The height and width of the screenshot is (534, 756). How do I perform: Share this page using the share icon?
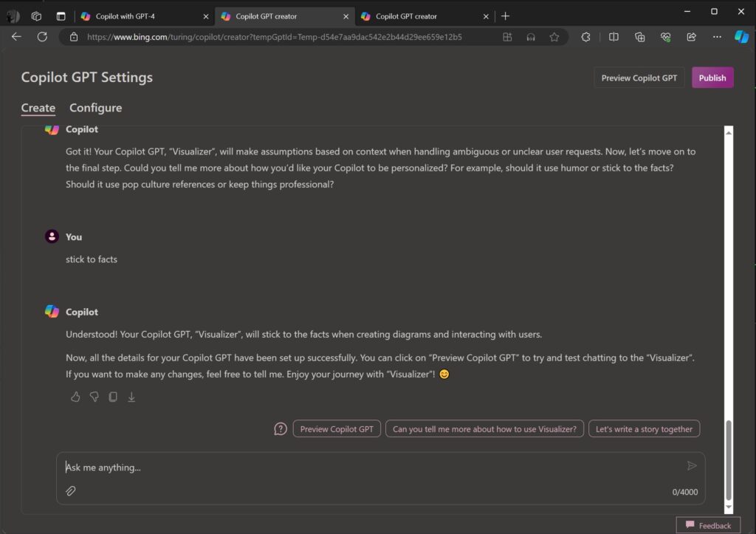[x=691, y=36]
